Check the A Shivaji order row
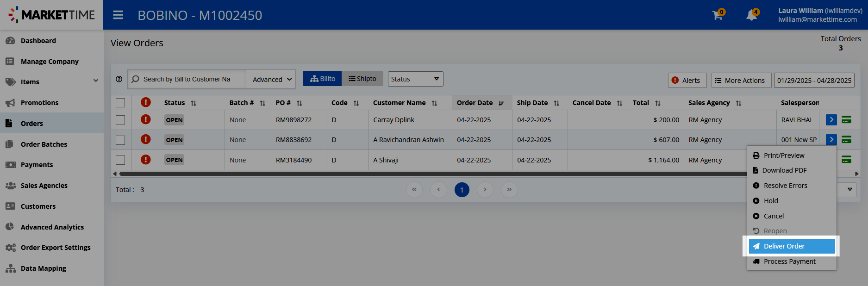The height and width of the screenshot is (286, 868). (120, 160)
